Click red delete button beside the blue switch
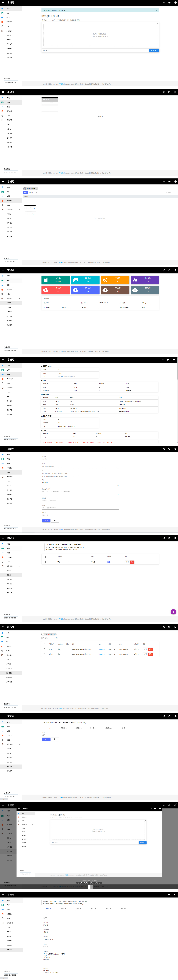 coord(132,562)
